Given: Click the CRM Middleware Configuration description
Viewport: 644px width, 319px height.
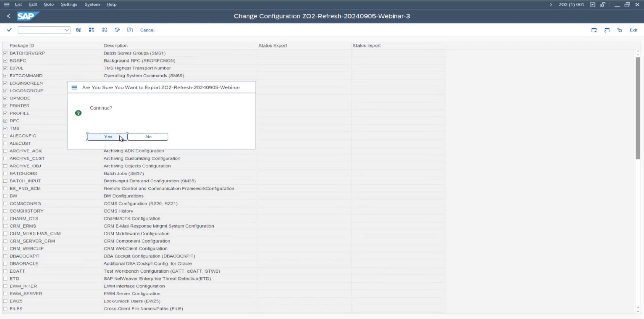Looking at the screenshot, I should 136,234.
